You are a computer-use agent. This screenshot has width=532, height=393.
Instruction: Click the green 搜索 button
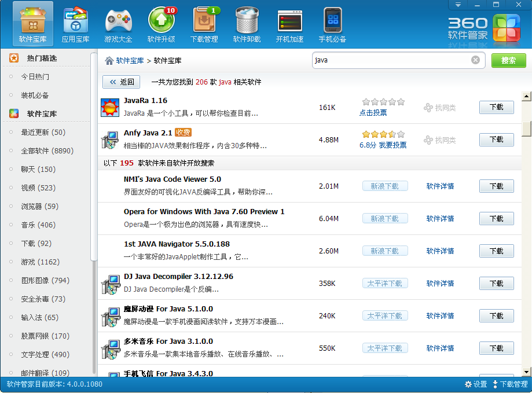coord(509,60)
